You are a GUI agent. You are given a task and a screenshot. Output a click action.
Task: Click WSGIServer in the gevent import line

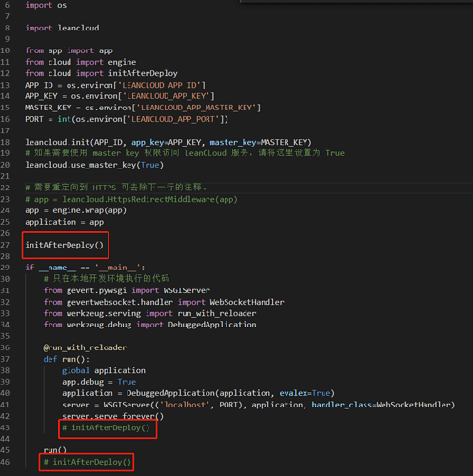pyautogui.click(x=187, y=290)
